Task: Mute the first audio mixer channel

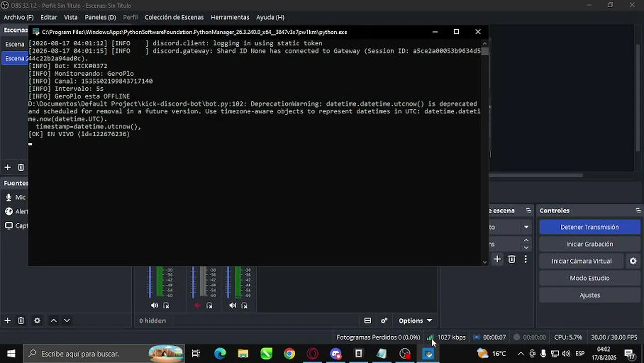Action: tap(154, 305)
